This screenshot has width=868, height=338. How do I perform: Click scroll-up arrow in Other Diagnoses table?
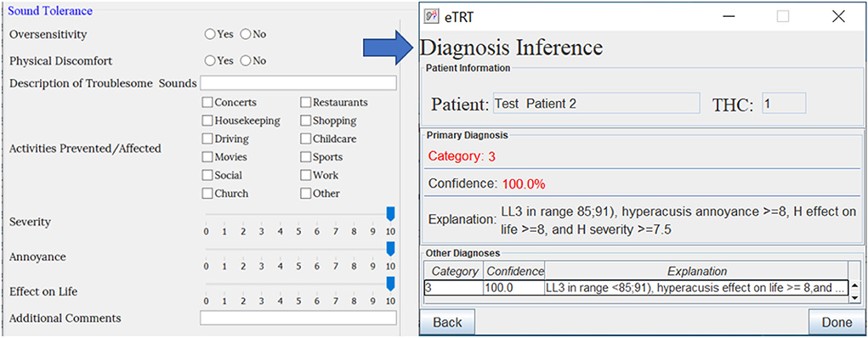tap(854, 286)
